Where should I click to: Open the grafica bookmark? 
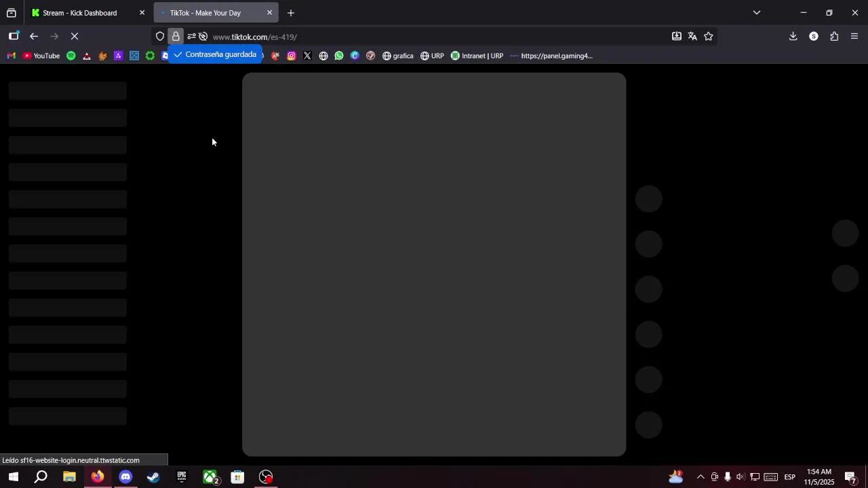tap(398, 56)
